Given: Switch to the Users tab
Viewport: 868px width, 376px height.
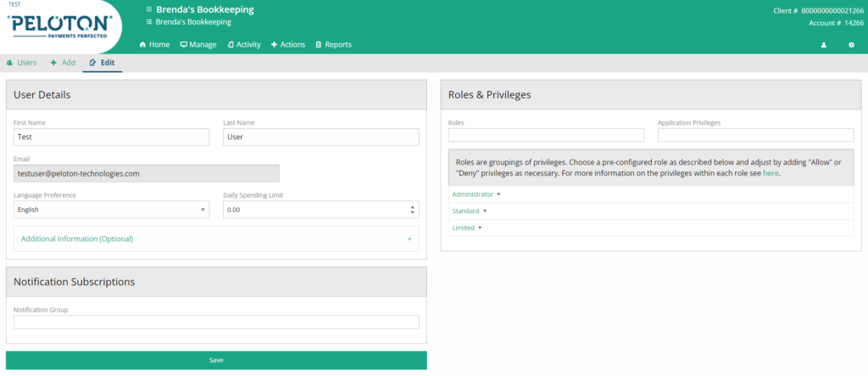Looking at the screenshot, I should (x=21, y=63).
